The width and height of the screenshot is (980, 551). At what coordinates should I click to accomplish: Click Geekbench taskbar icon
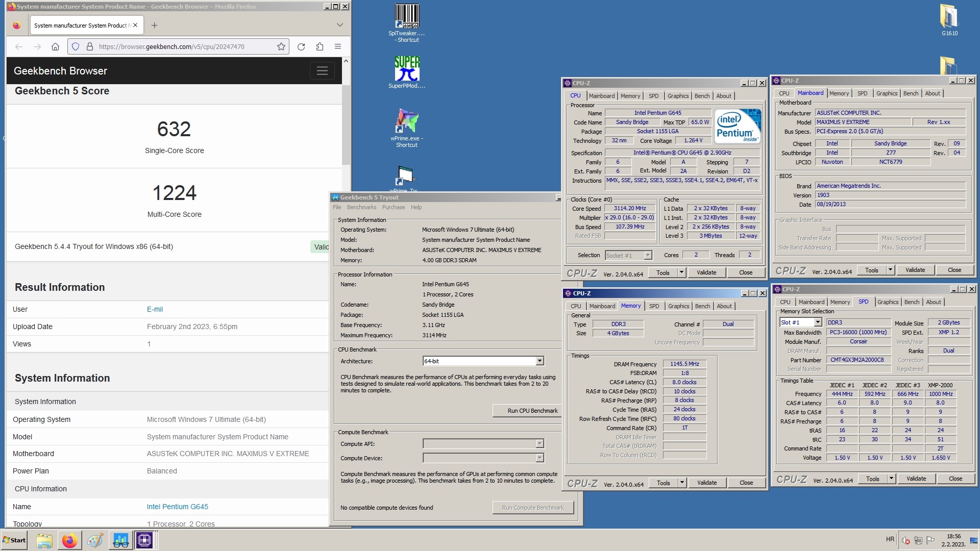121,540
